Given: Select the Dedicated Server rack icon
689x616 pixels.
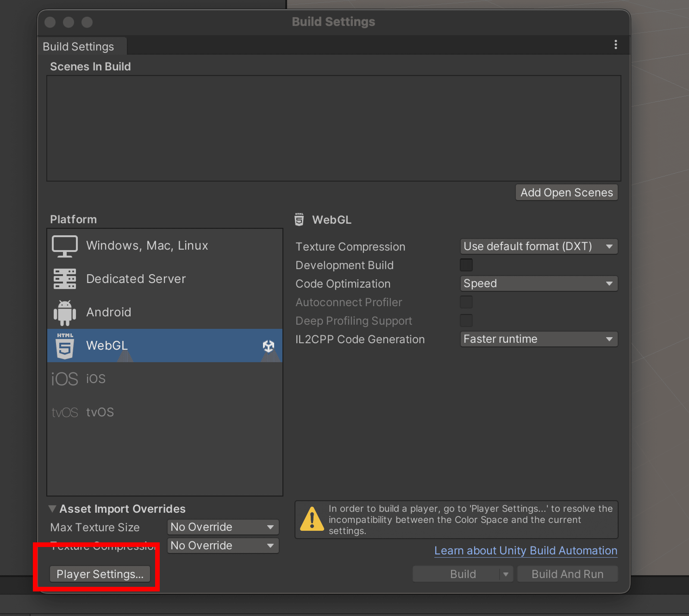Looking at the screenshot, I should [65, 279].
